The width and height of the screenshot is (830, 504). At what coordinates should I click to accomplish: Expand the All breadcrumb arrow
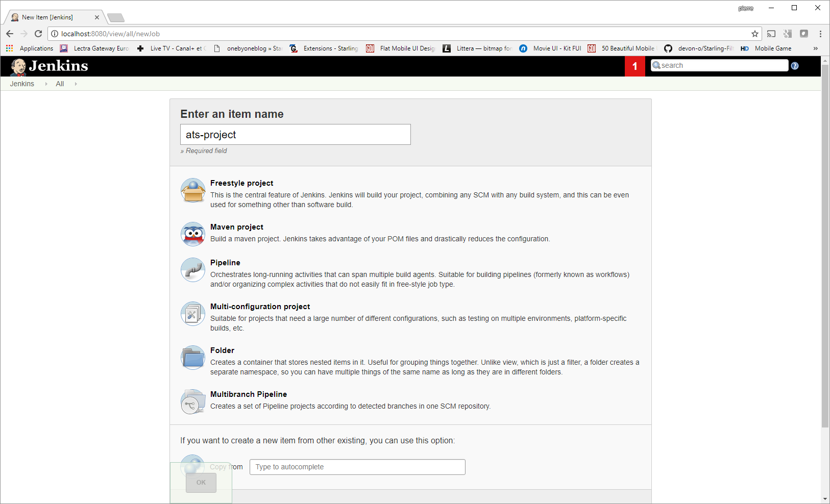pos(76,84)
